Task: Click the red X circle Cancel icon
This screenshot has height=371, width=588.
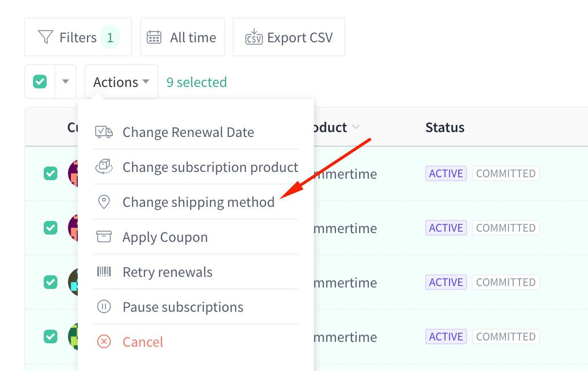Action: [x=104, y=342]
